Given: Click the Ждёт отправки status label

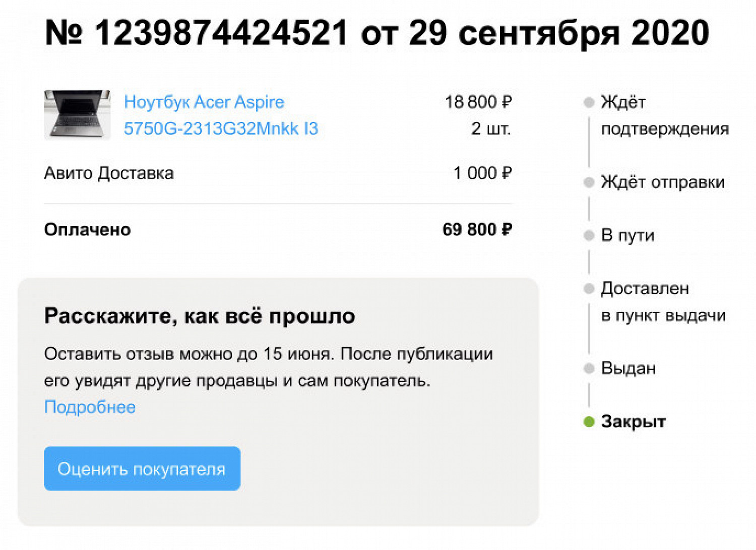Looking at the screenshot, I should tap(663, 182).
